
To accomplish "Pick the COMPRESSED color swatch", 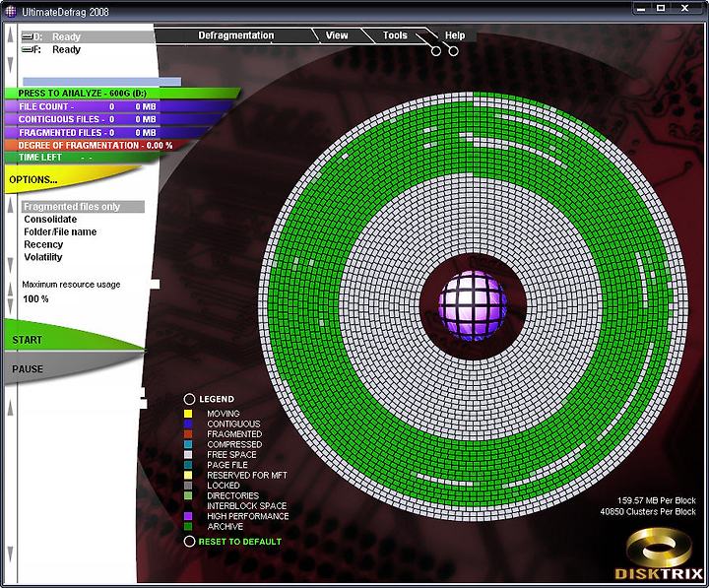I will click(x=188, y=444).
